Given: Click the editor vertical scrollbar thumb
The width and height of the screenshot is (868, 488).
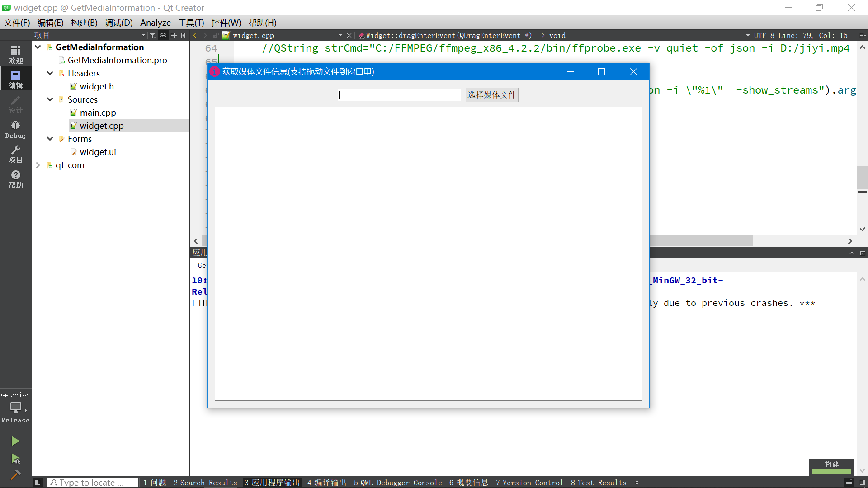Looking at the screenshot, I should coord(862,178).
